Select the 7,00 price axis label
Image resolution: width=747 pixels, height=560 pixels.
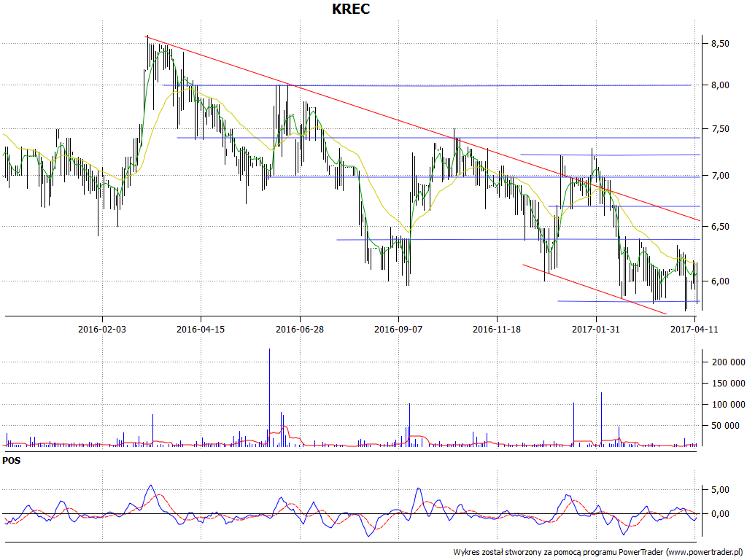[x=719, y=176]
